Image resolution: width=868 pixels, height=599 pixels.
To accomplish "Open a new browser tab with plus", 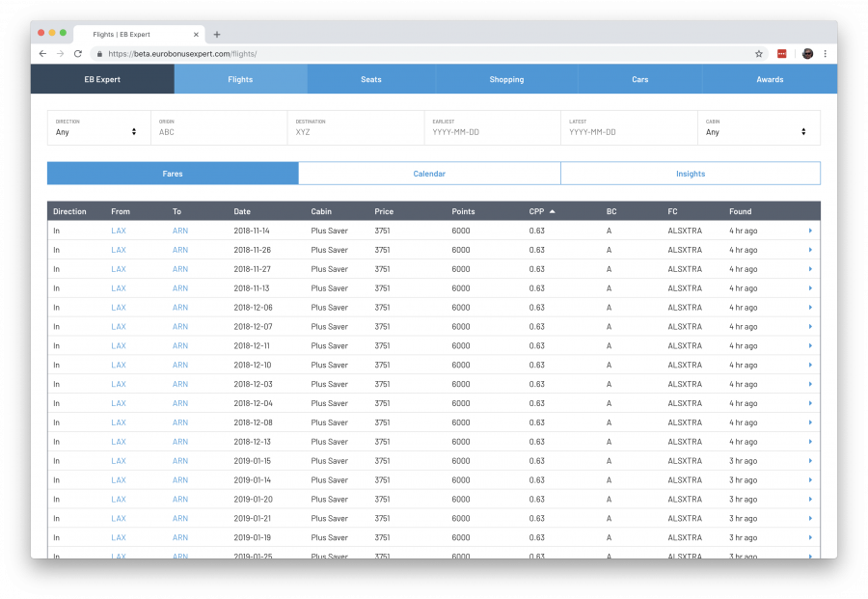I will [x=217, y=35].
